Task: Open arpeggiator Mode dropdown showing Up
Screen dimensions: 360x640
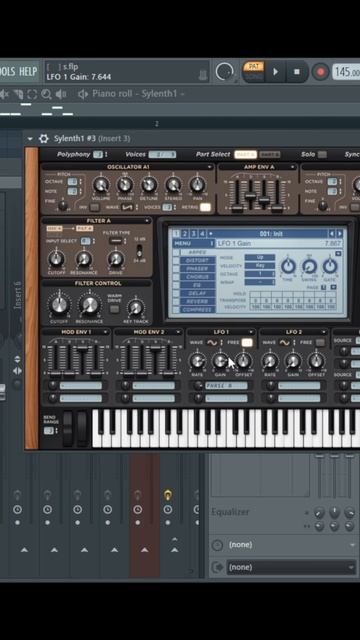Action: tap(260, 258)
